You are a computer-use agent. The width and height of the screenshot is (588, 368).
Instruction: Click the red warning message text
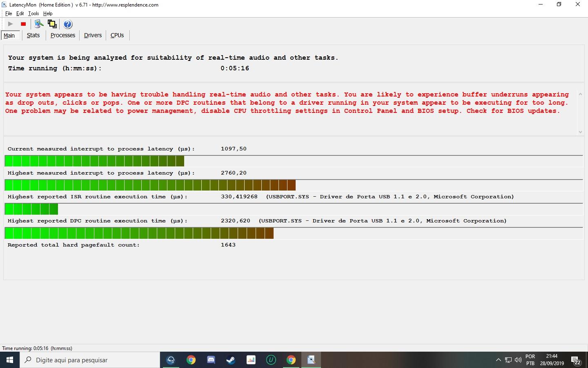[x=287, y=103]
